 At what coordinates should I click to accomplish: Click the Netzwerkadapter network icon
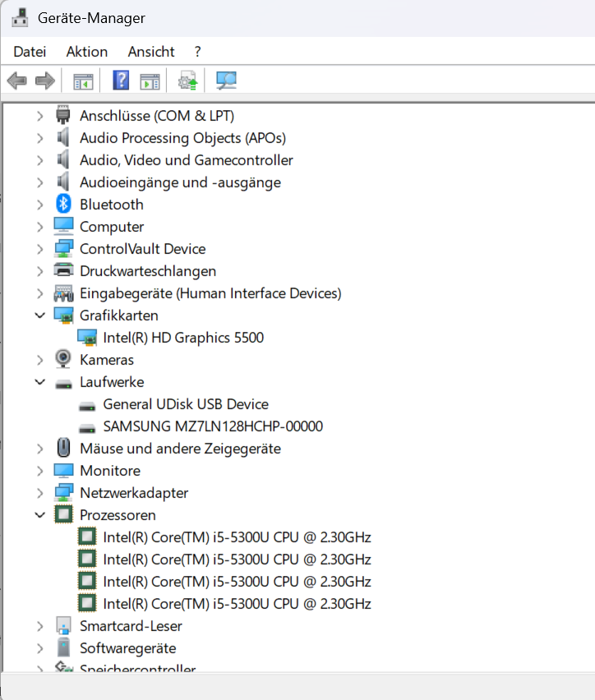point(63,492)
